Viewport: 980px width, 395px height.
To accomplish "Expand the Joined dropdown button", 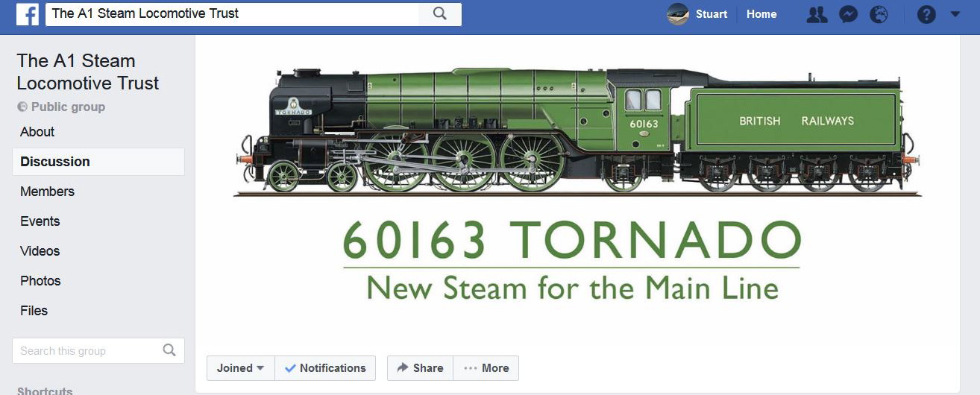I will (241, 368).
